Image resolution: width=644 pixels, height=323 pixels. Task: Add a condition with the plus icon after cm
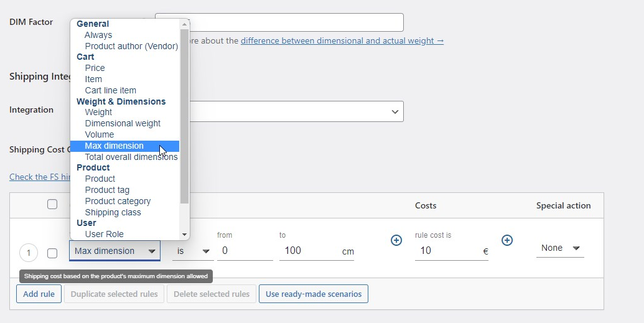(396, 240)
